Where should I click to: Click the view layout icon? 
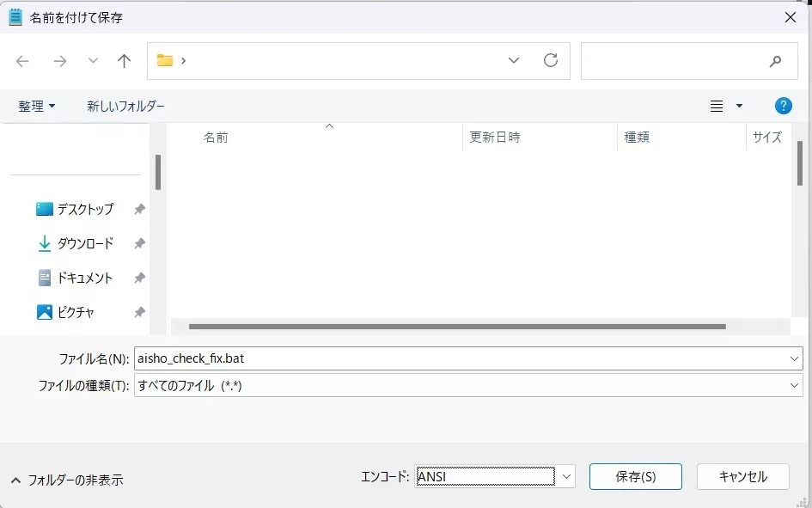click(717, 106)
